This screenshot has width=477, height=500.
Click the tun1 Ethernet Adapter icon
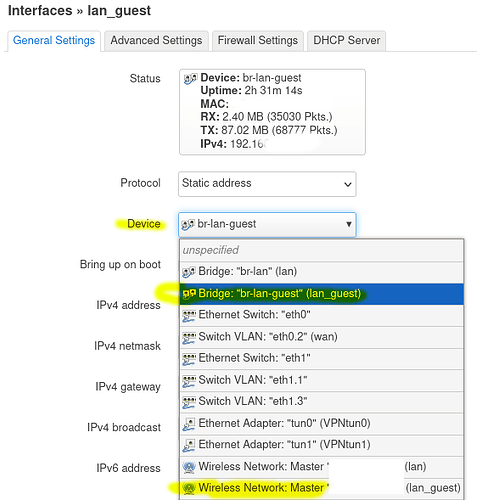coord(189,446)
